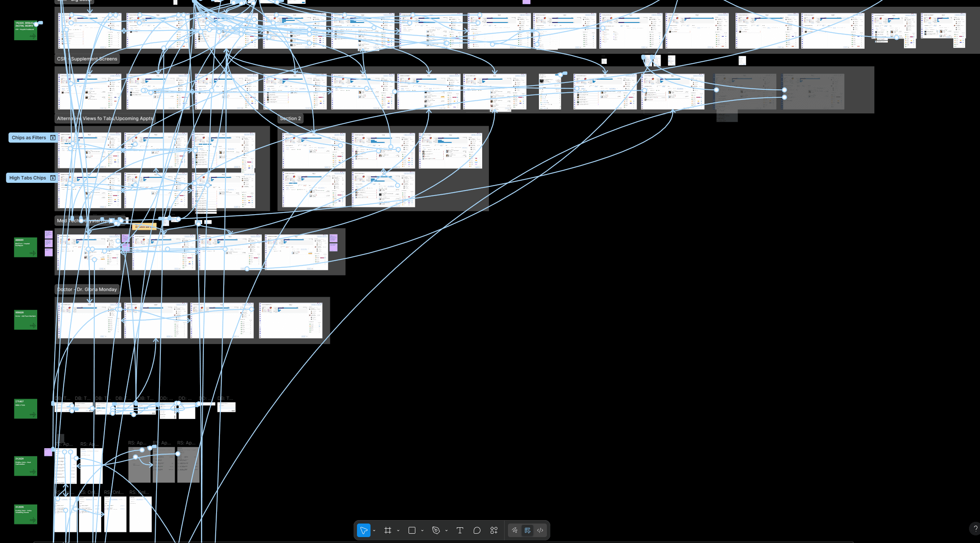Select the green 275467 sticky card
This screenshot has height=543, width=980.
pos(25,408)
